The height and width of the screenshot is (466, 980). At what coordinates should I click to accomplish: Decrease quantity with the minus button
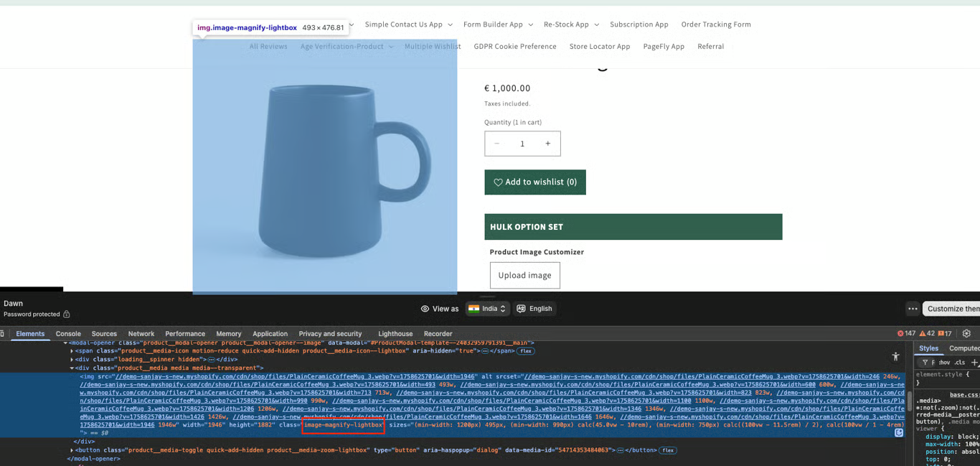point(497,144)
